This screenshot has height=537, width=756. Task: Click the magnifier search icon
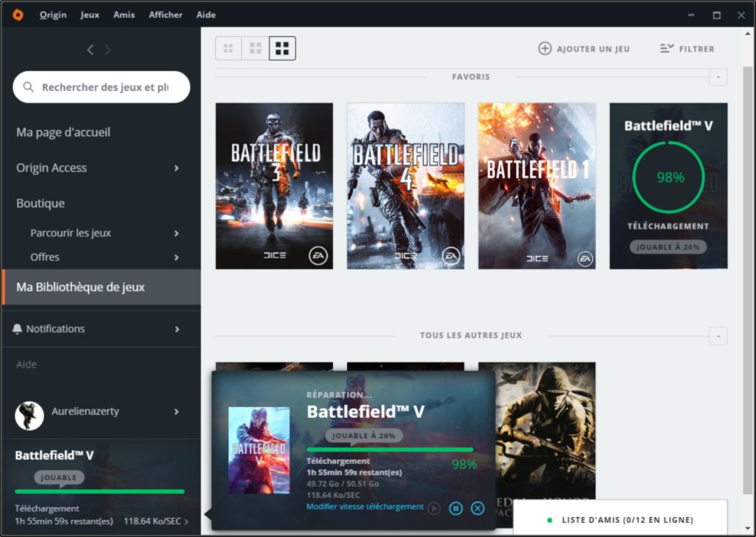click(x=29, y=87)
